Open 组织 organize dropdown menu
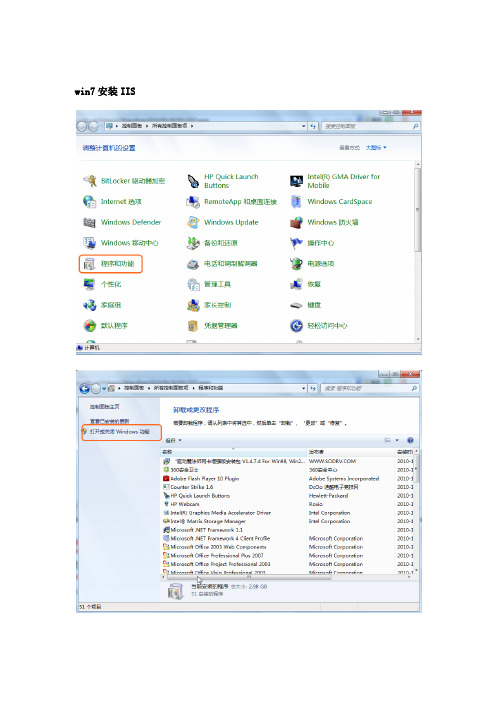 [174, 441]
